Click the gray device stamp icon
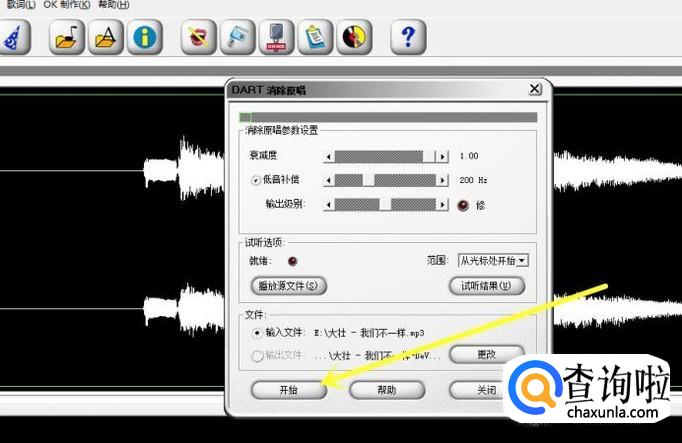Viewport: 682px width, 443px height. tap(277, 37)
